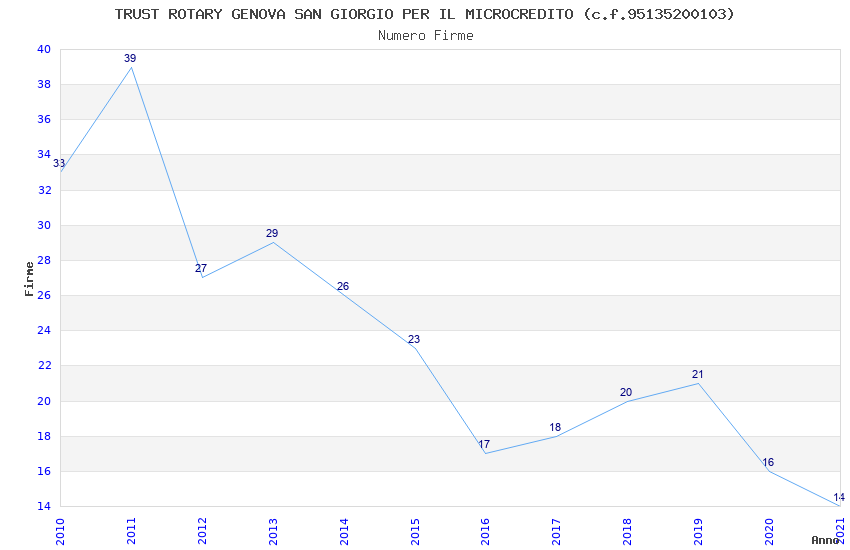Click y-axis tick value 22
Screen dimensions: 850x550
click(44, 365)
